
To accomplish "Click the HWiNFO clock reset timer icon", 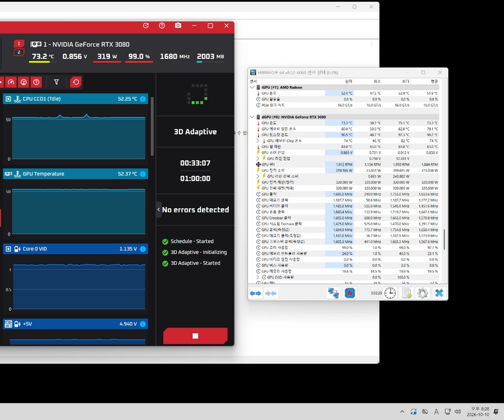I will (x=390, y=293).
